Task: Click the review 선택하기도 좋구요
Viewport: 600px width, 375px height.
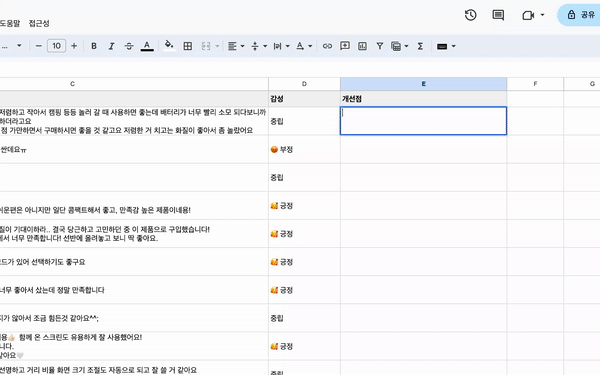Action: (x=42, y=262)
